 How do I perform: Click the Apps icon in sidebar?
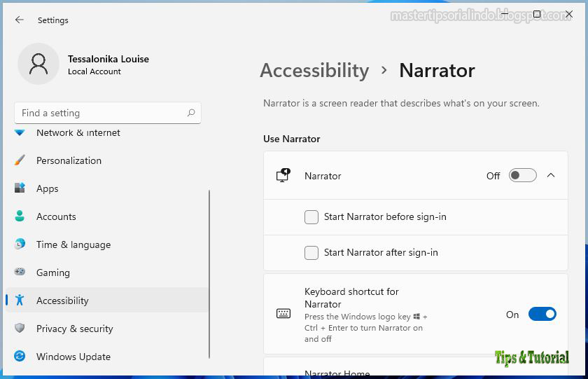20,188
